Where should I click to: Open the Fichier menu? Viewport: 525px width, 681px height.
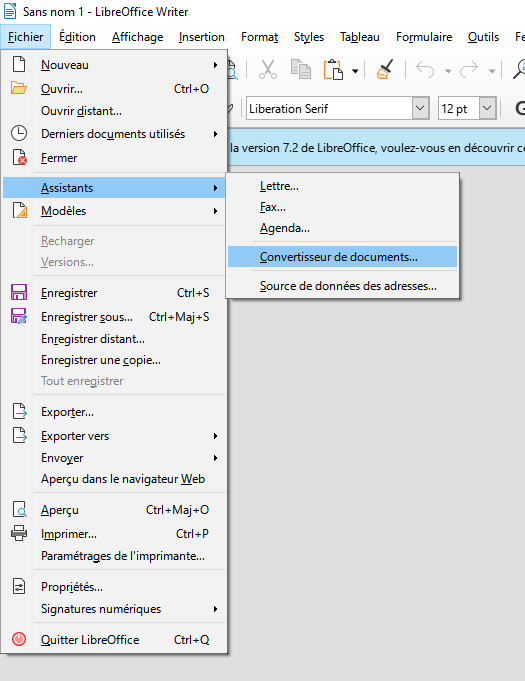[x=26, y=37]
